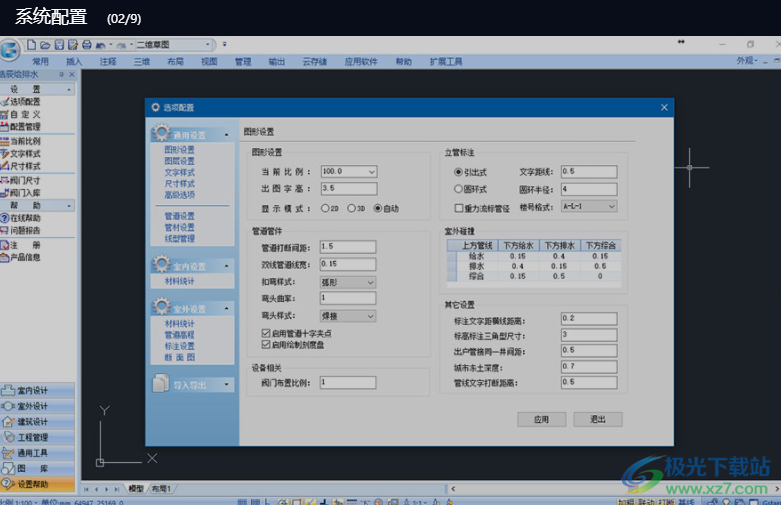The width and height of the screenshot is (781, 505).
Task: Click the 城市冻土深度 input field
Action: pos(589,367)
